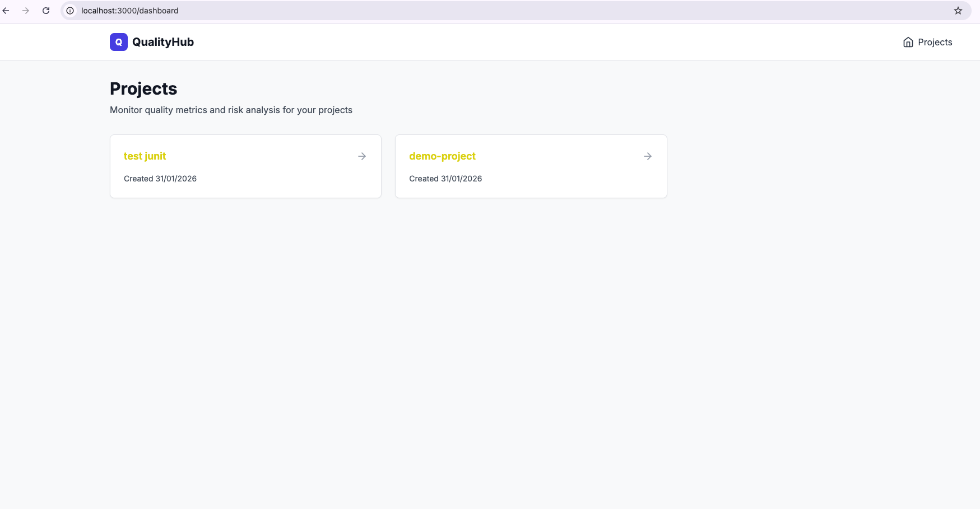Select the Projects heading area
Screen dimensions: 980x509
point(143,88)
